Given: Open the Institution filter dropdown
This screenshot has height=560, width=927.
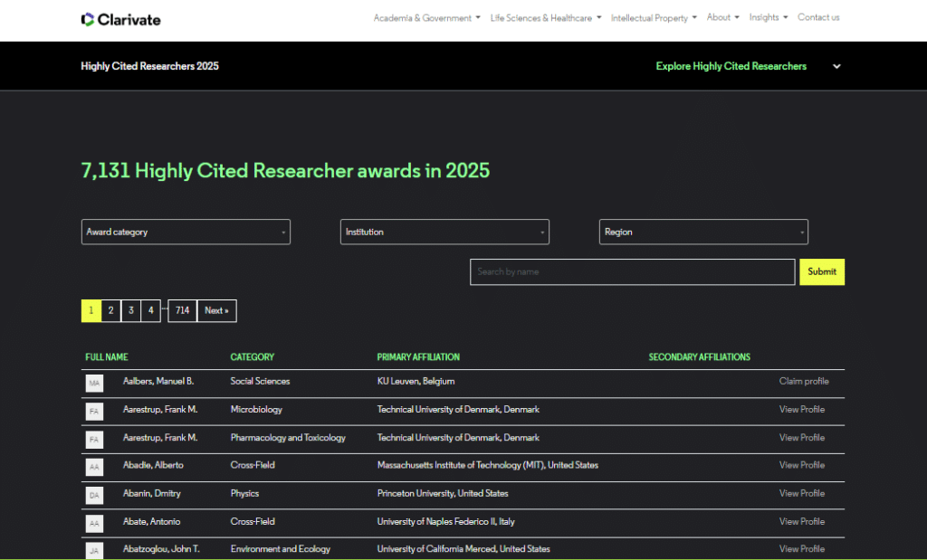Looking at the screenshot, I should point(444,232).
